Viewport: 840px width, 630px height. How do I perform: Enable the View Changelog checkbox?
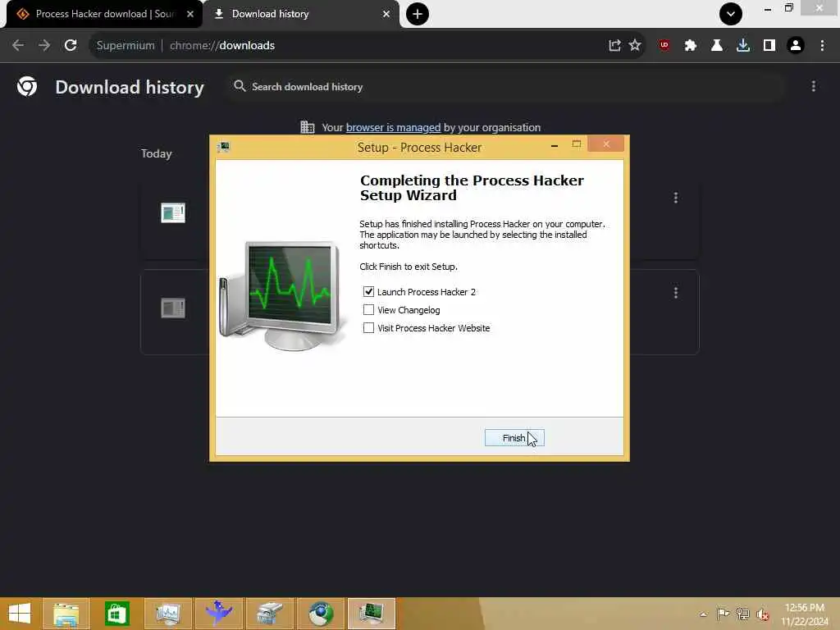tap(368, 309)
